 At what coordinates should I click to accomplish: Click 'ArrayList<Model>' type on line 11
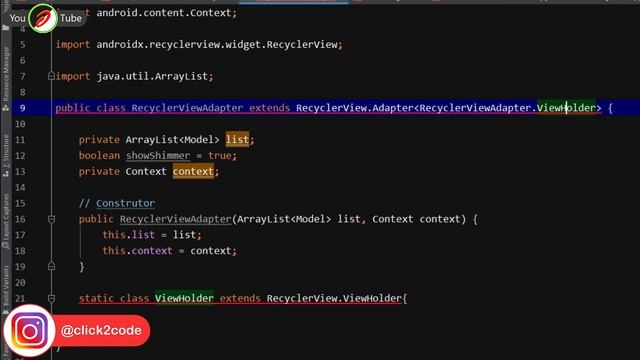pyautogui.click(x=172, y=140)
